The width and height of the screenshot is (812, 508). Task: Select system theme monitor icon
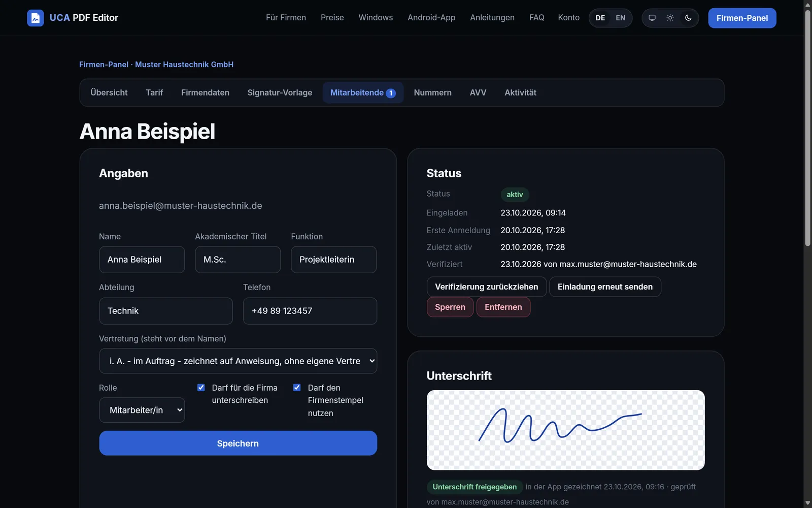[652, 18]
